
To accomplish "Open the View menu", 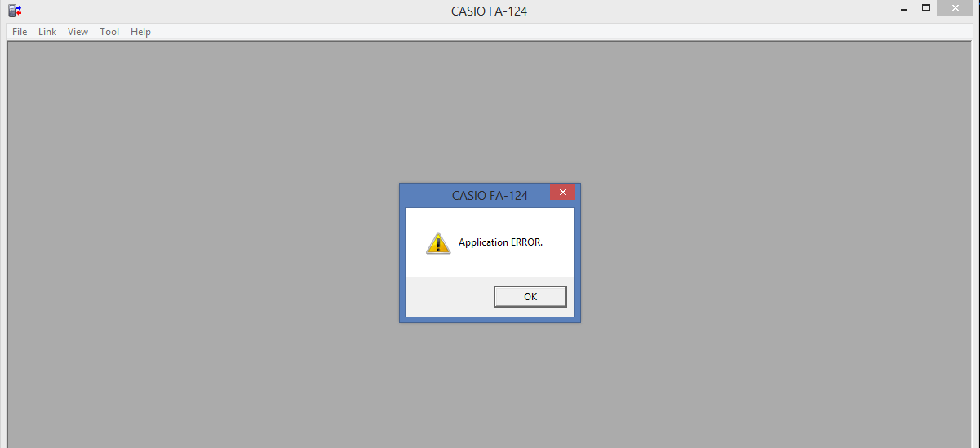I will click(78, 32).
